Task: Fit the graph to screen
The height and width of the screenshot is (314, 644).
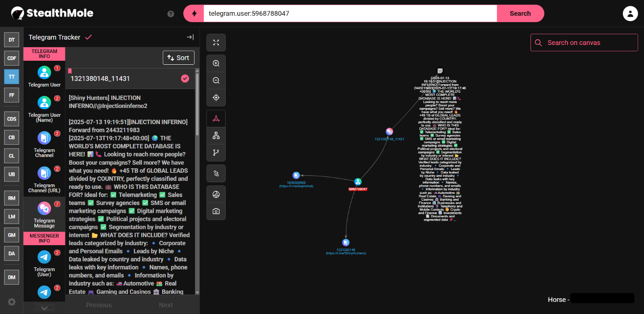Action: click(216, 42)
